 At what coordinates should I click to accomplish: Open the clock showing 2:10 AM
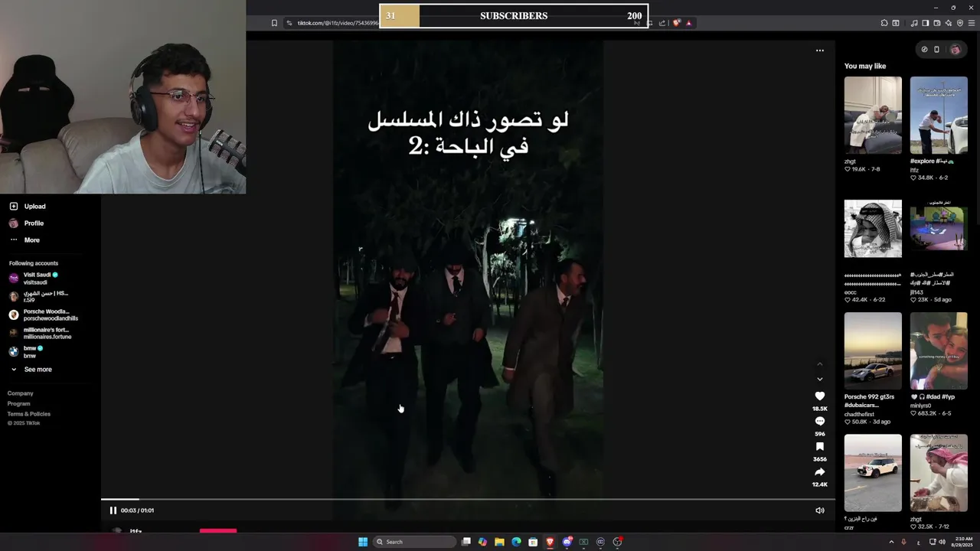[962, 542]
